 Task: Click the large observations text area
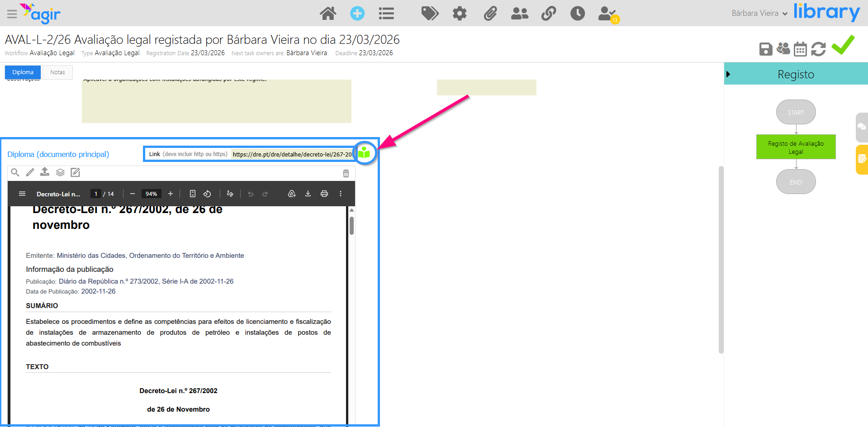click(217, 101)
